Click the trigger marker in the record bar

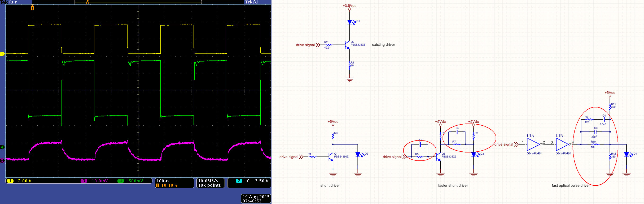(87, 2)
